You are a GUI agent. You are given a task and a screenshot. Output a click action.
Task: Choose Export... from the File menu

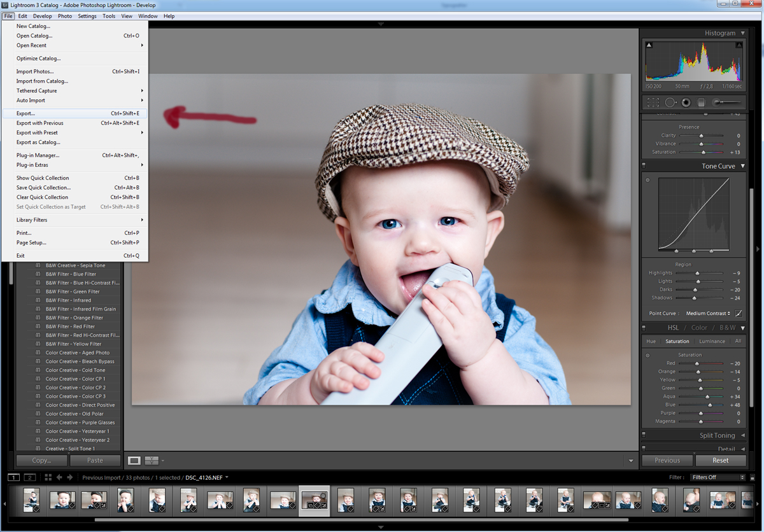(x=25, y=113)
